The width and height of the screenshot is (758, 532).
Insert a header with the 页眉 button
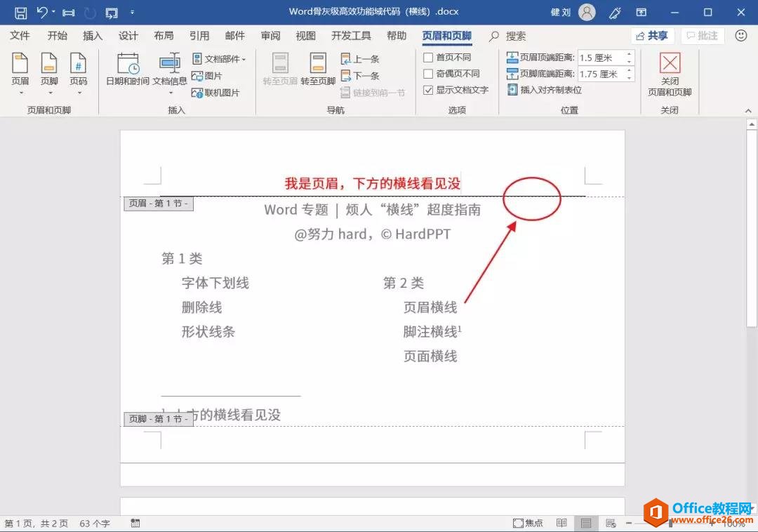pyautogui.click(x=20, y=73)
